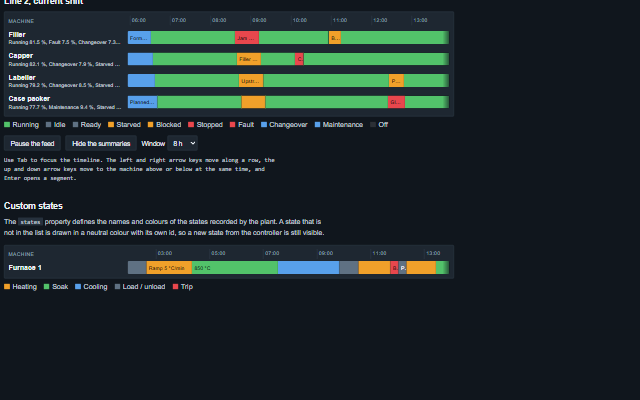The height and width of the screenshot is (400, 640).
Task: Pause the feed
Action: click(x=32, y=143)
